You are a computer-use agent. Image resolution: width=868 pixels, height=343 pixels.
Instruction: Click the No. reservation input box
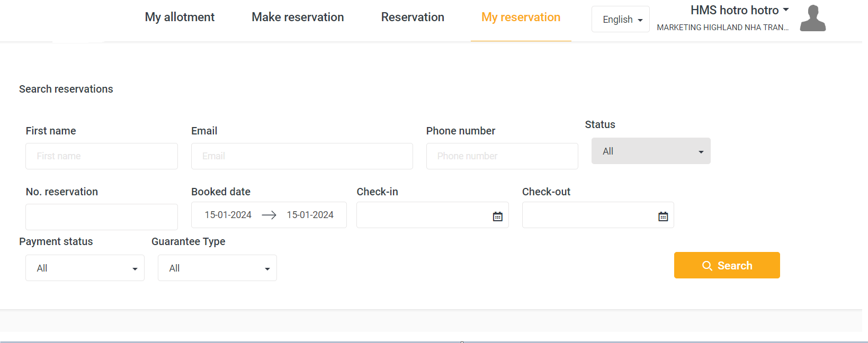click(101, 217)
